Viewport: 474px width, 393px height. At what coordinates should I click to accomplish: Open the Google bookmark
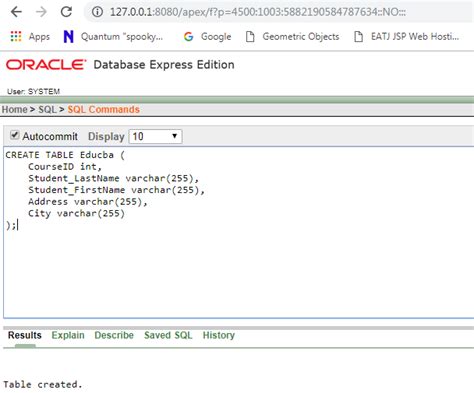(207, 36)
